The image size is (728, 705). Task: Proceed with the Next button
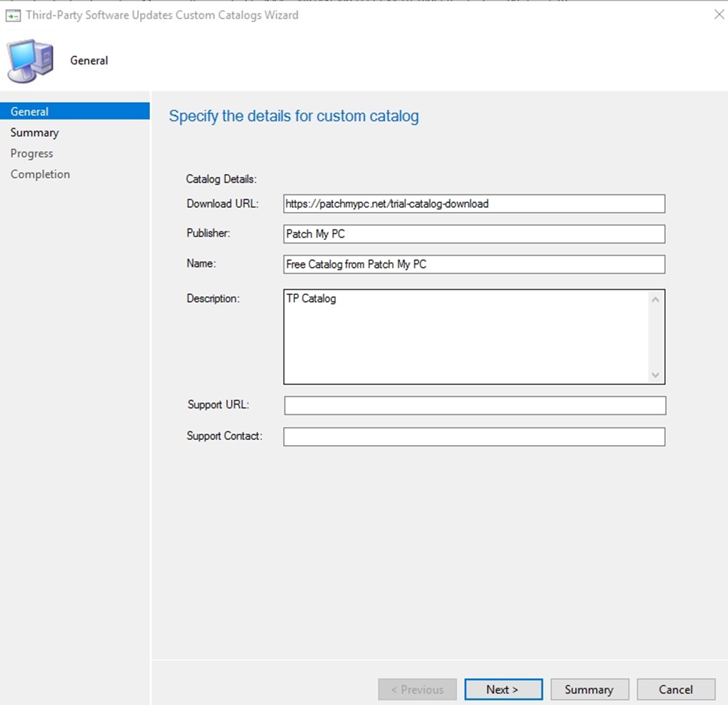click(503, 689)
